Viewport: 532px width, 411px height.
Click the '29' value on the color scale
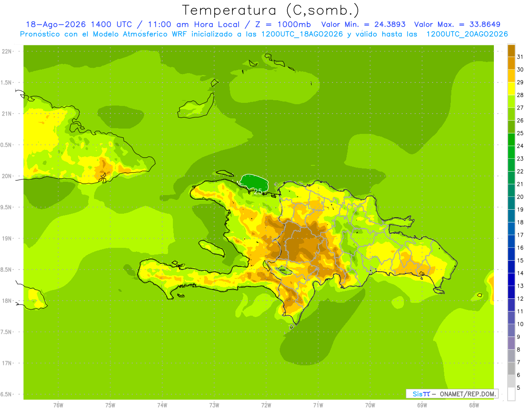click(520, 82)
